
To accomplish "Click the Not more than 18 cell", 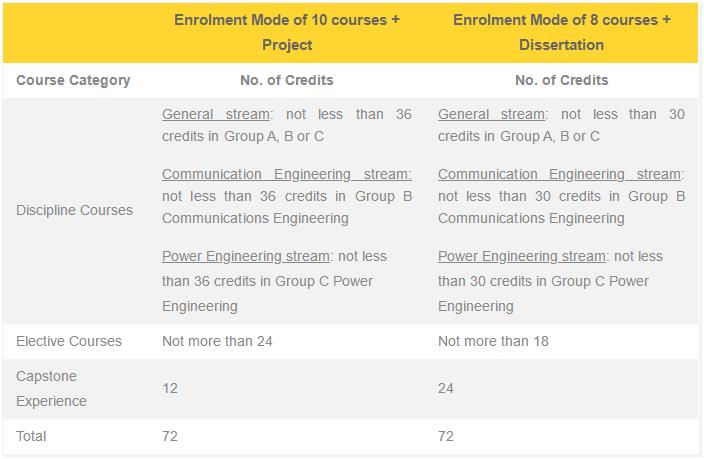I will (x=493, y=341).
